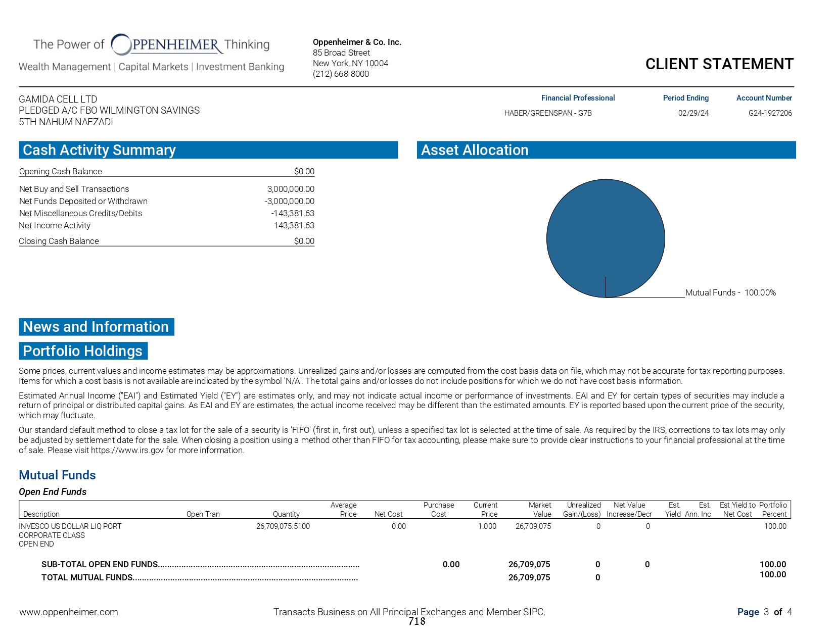Viewport: 834px width, 644px height.
Task: Click the phone number (212) 668-8000
Action: tap(341, 74)
